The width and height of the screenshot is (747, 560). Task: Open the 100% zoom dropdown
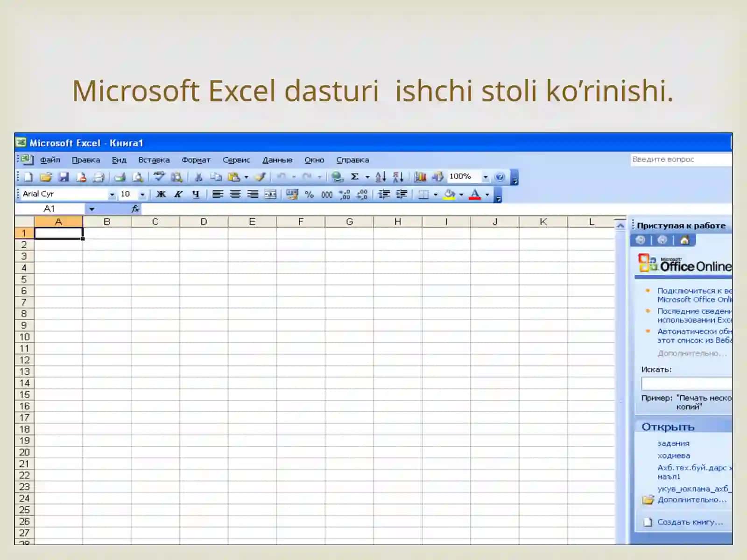click(486, 177)
